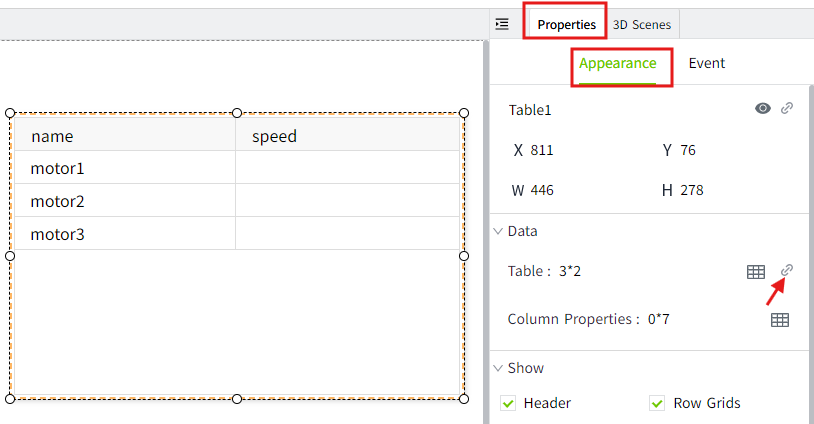Collapse the Data section
Image resolution: width=814 pixels, height=424 pixels.
pos(498,231)
